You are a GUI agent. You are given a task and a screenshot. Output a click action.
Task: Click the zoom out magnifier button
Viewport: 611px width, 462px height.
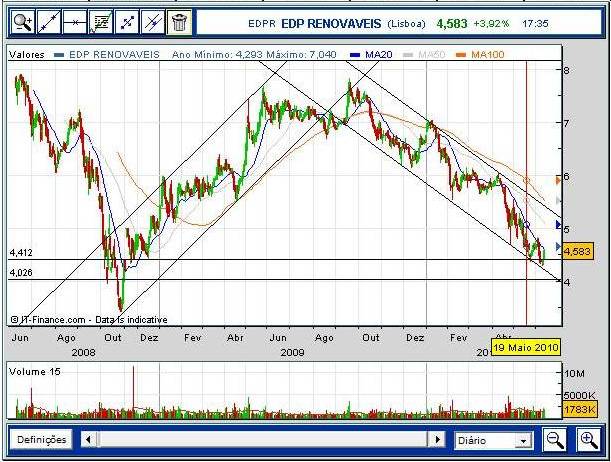click(x=555, y=440)
